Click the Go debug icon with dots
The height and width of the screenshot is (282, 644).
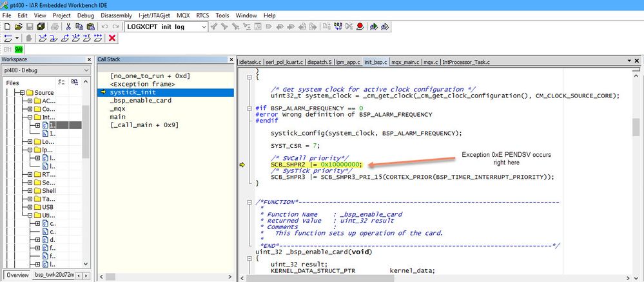point(98,38)
